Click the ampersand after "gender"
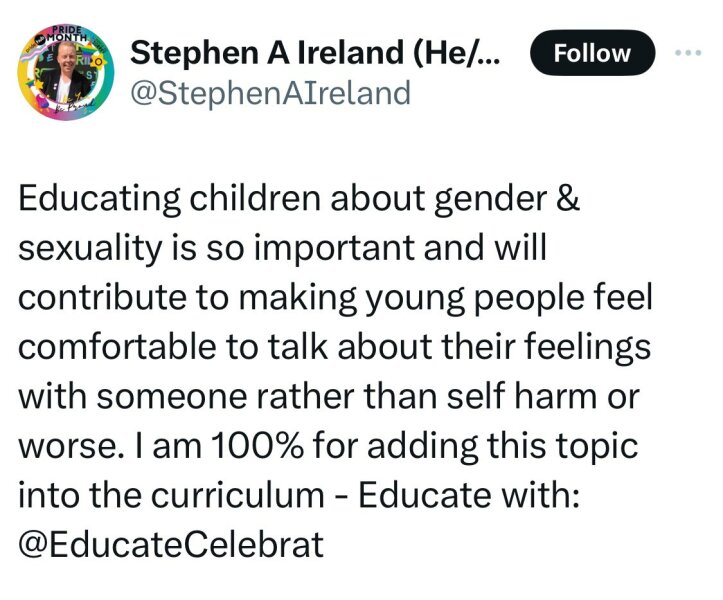This screenshot has width=723, height=600. [566, 199]
